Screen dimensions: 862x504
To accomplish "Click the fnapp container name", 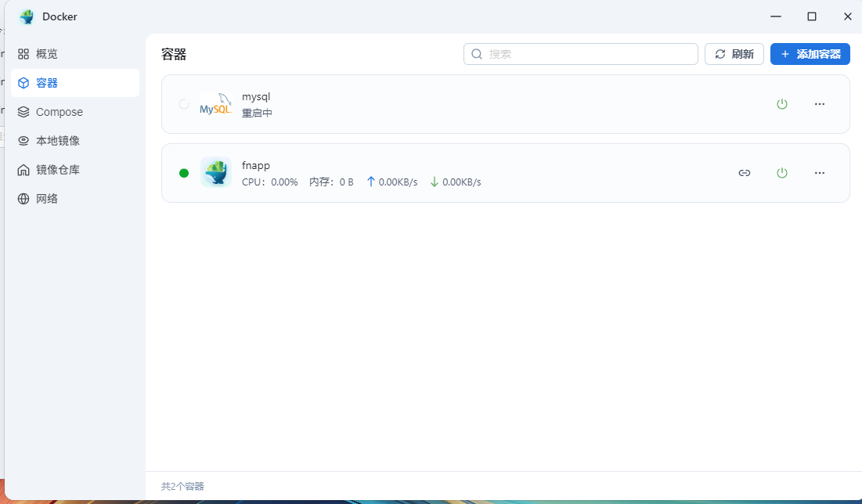I will coord(256,165).
